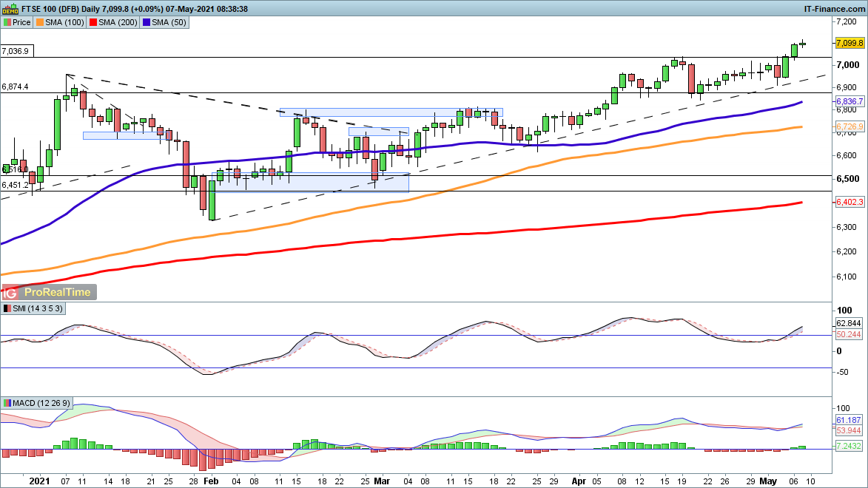This screenshot has width=868, height=488.
Task: Select the 6,874.4 horizontal line price label
Action: (16, 87)
